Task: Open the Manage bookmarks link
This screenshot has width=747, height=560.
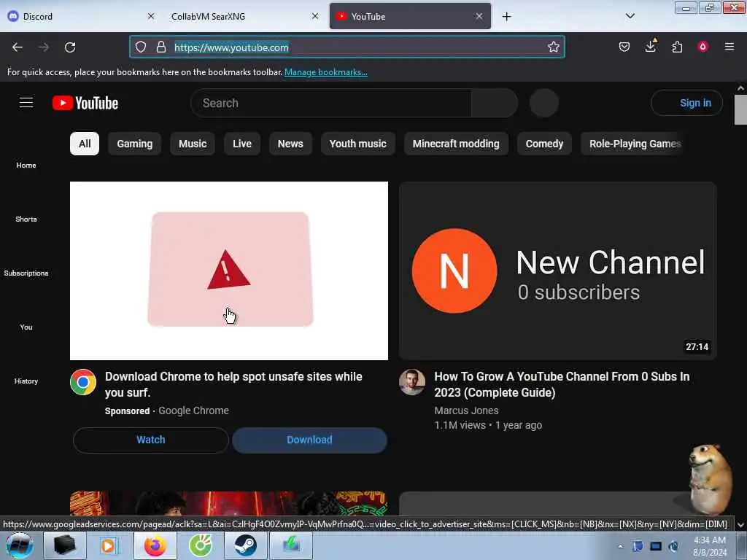Action: click(x=326, y=72)
